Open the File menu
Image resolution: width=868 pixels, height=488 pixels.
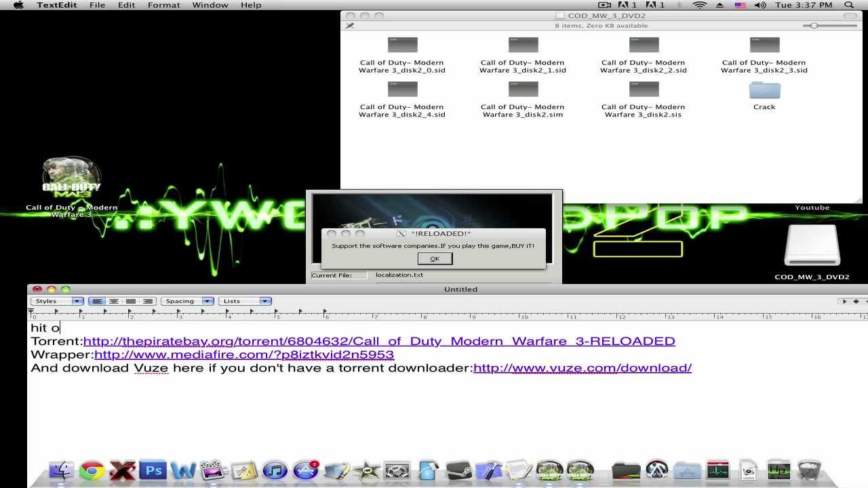[x=97, y=5]
